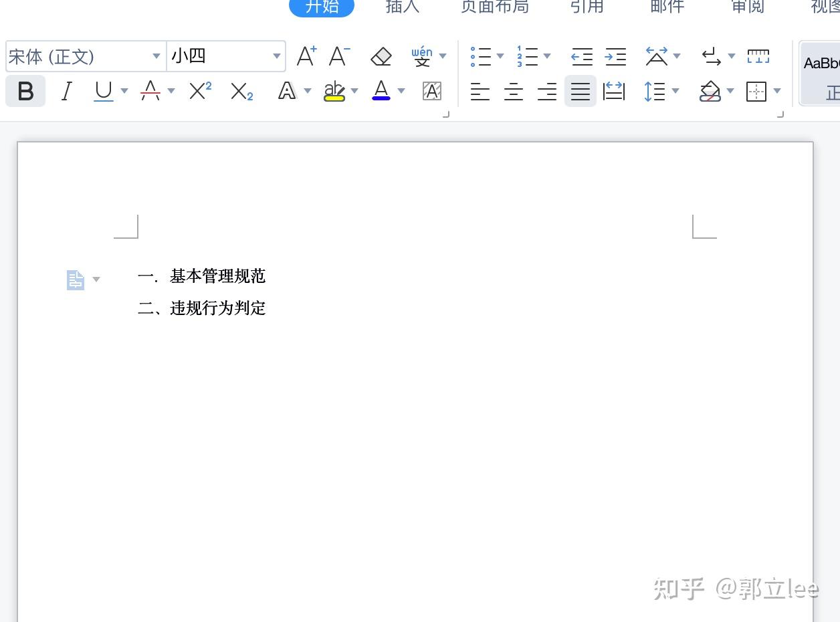840x622 pixels.
Task: Apply text effect outlined A
Action: click(x=287, y=91)
